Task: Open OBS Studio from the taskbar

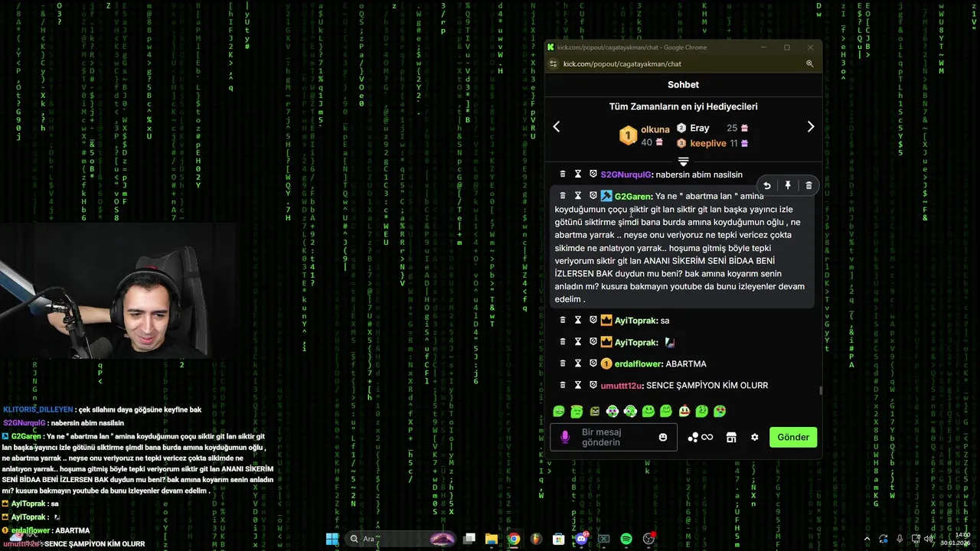Action: click(x=649, y=539)
